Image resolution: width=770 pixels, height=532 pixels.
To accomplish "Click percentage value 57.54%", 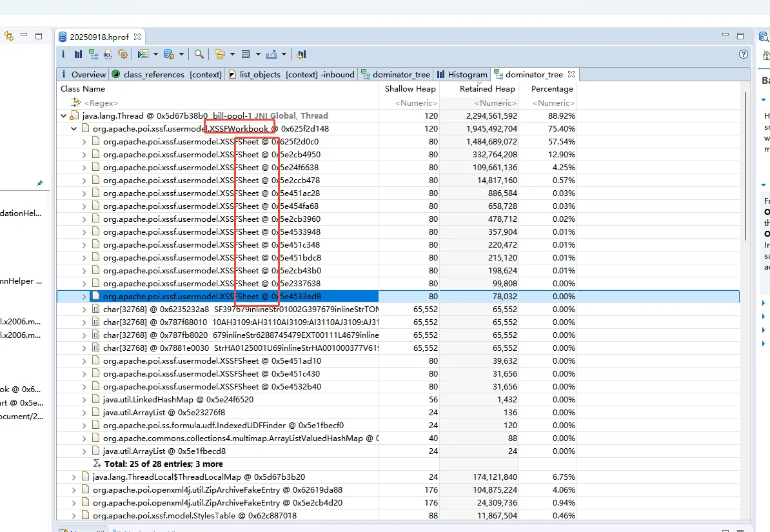I will point(561,141).
